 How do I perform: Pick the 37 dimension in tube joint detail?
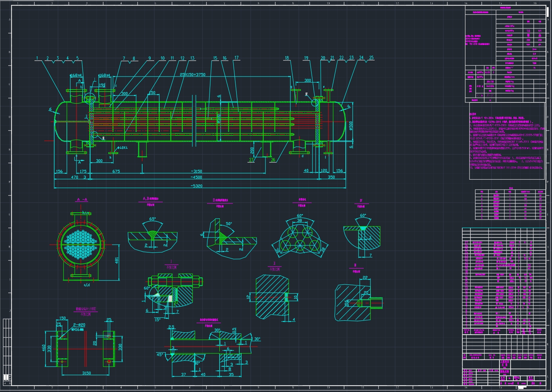(x=183, y=374)
